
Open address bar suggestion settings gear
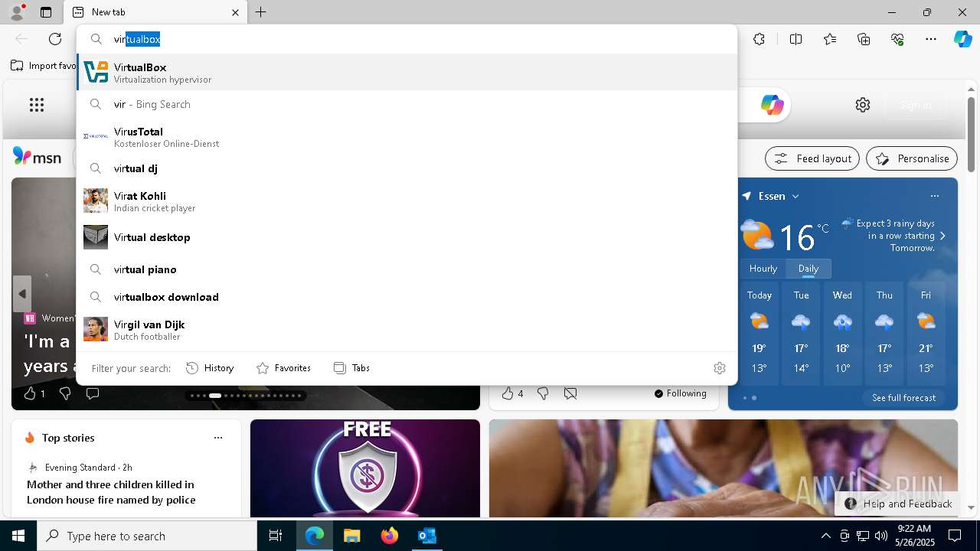pyautogui.click(x=720, y=368)
